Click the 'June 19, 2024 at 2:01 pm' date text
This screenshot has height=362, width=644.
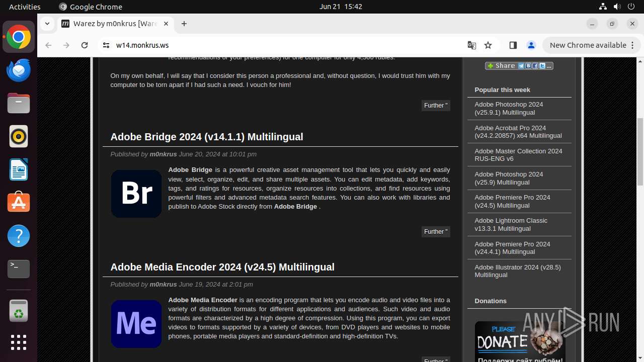tap(216, 285)
